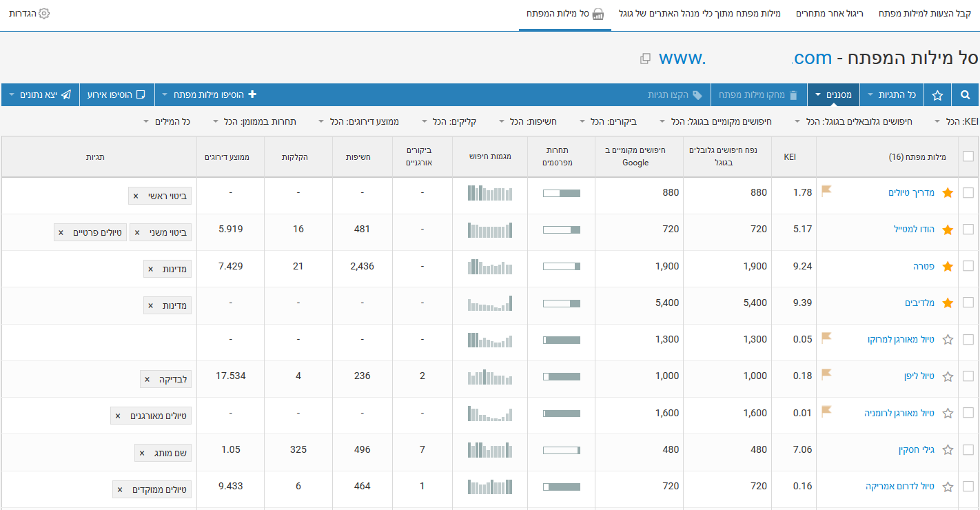Click search trend chart in מלדיבים row
The width and height of the screenshot is (980, 510).
click(x=490, y=303)
